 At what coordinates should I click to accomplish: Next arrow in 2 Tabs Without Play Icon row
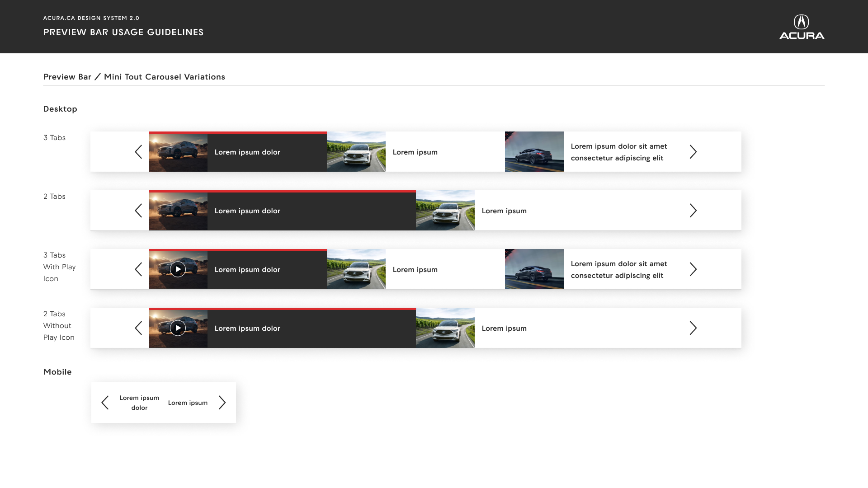point(693,328)
